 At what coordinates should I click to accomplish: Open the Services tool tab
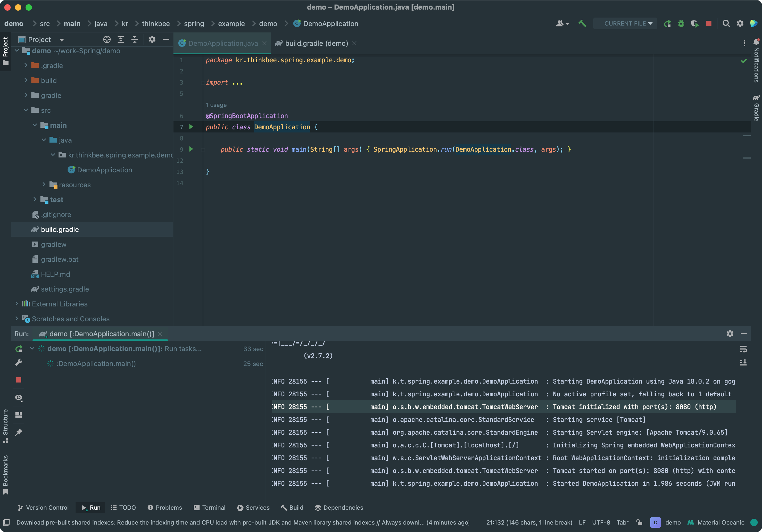coord(253,508)
